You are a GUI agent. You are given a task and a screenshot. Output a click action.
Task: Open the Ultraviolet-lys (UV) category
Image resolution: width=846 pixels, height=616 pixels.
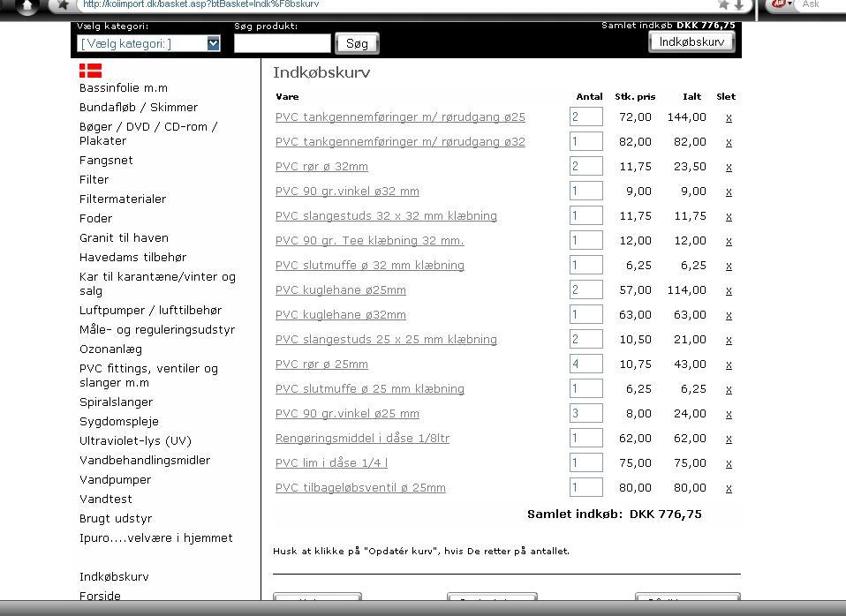[x=134, y=440]
